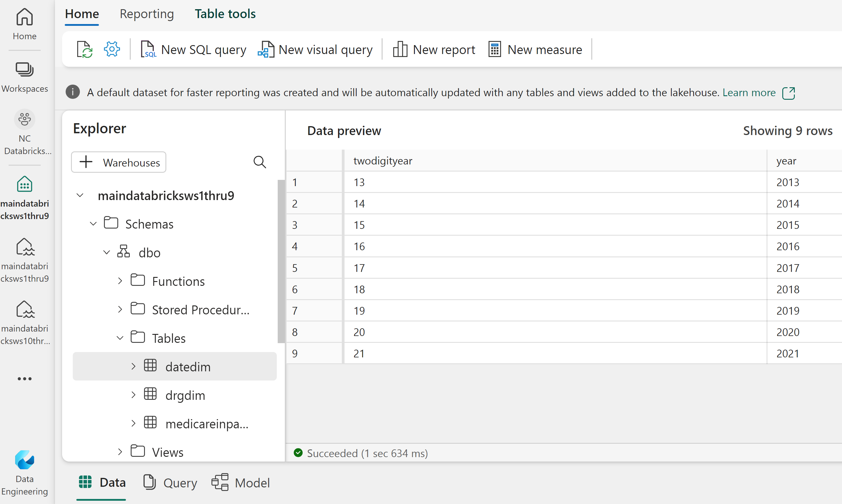Image resolution: width=842 pixels, height=504 pixels.
Task: Switch to the Model view tab
Action: coord(241,483)
